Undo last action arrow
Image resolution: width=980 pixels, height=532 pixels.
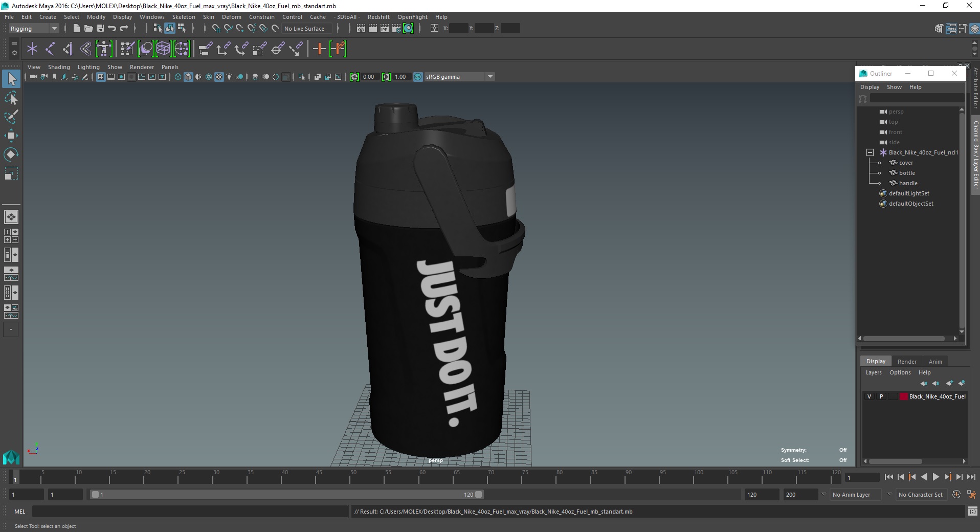click(x=112, y=29)
